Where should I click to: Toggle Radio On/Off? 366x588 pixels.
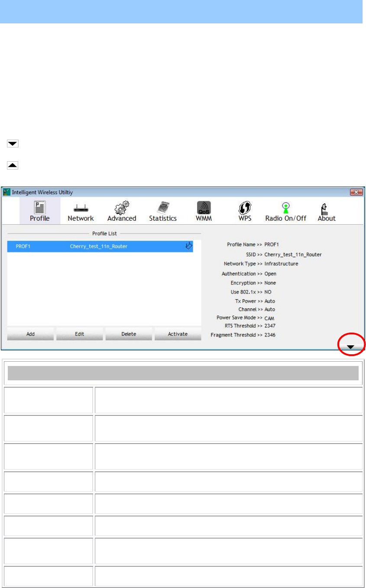pos(285,211)
